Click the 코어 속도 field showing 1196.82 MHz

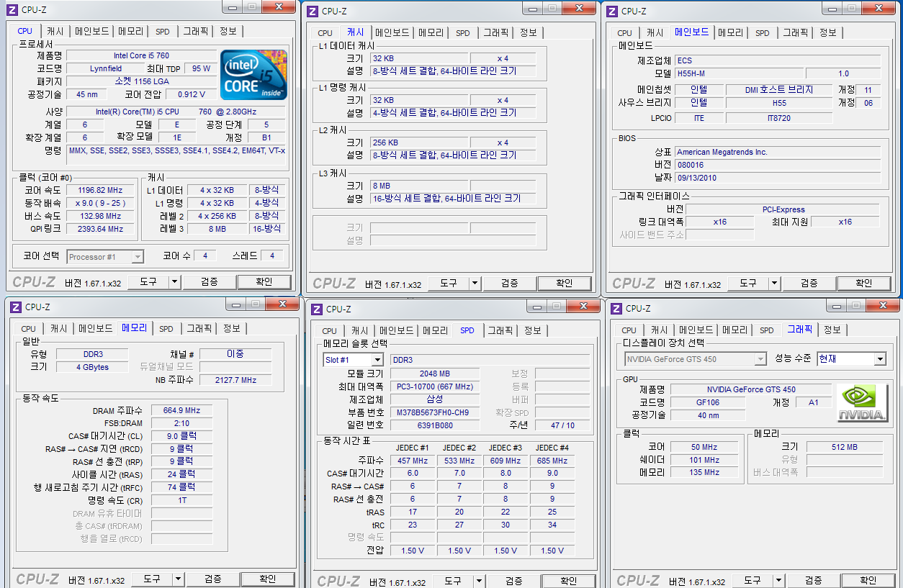click(x=99, y=190)
